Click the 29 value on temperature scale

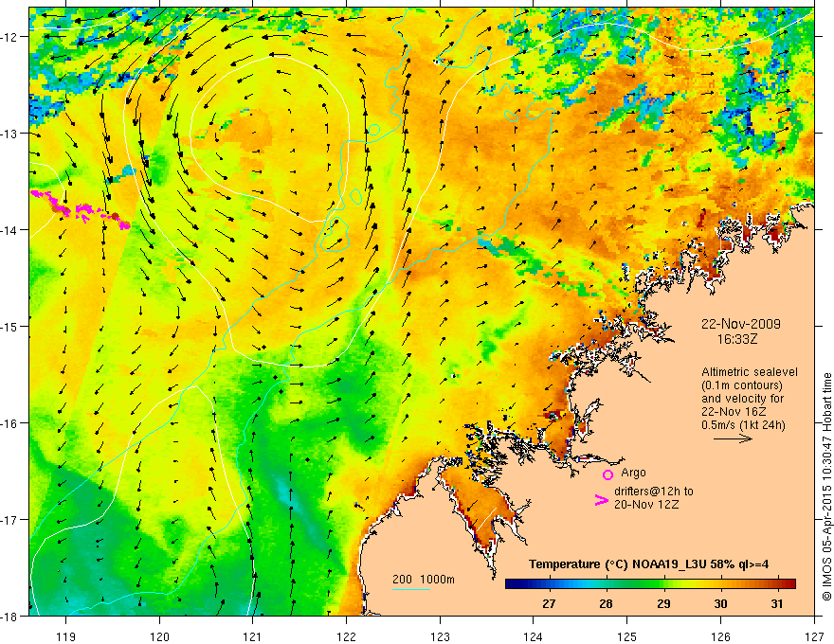coord(663,604)
